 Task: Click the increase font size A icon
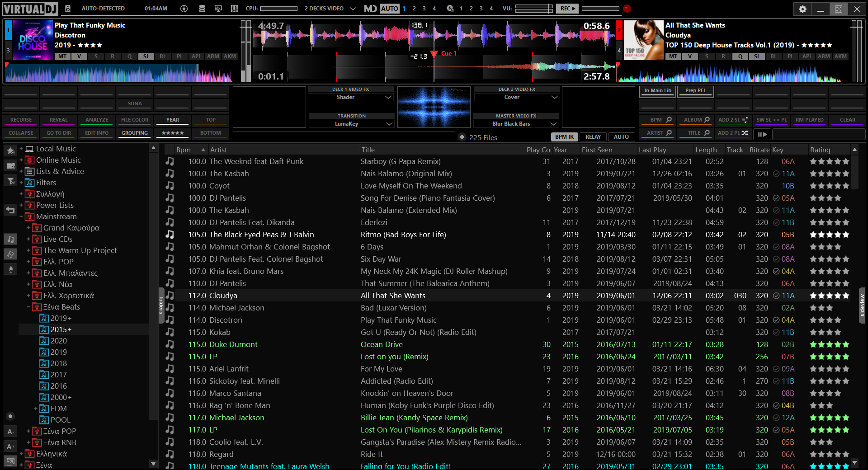[x=11, y=446]
